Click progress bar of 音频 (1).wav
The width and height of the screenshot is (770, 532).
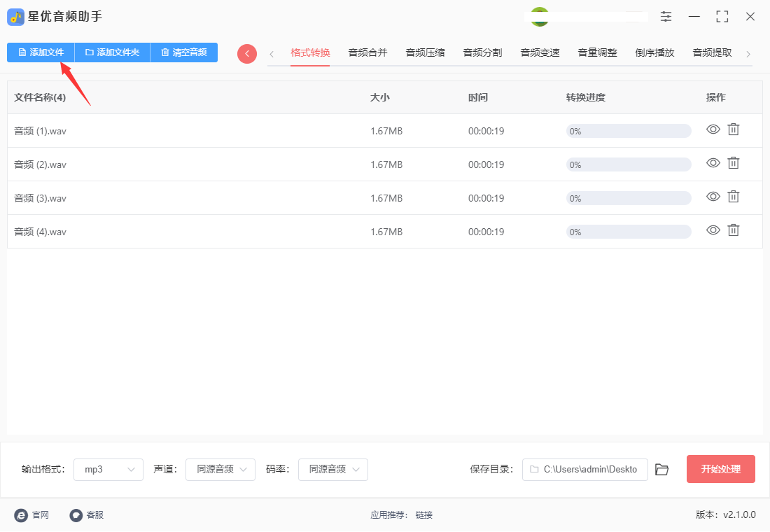point(629,131)
